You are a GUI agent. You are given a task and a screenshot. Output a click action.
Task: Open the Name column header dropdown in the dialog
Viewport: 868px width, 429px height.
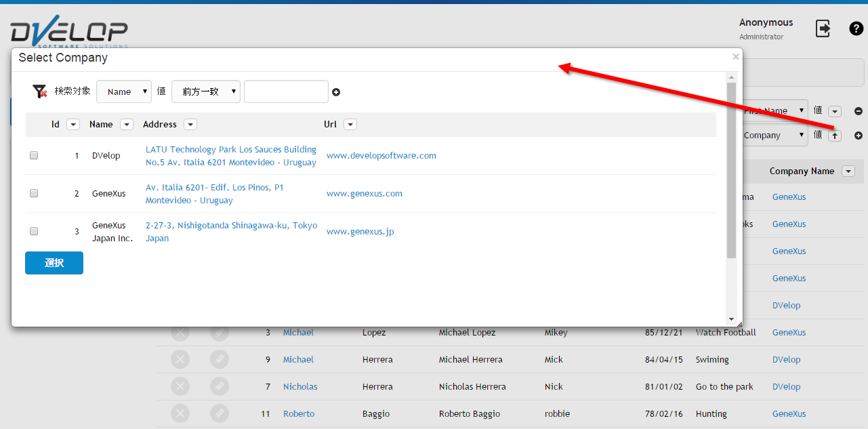(x=127, y=125)
